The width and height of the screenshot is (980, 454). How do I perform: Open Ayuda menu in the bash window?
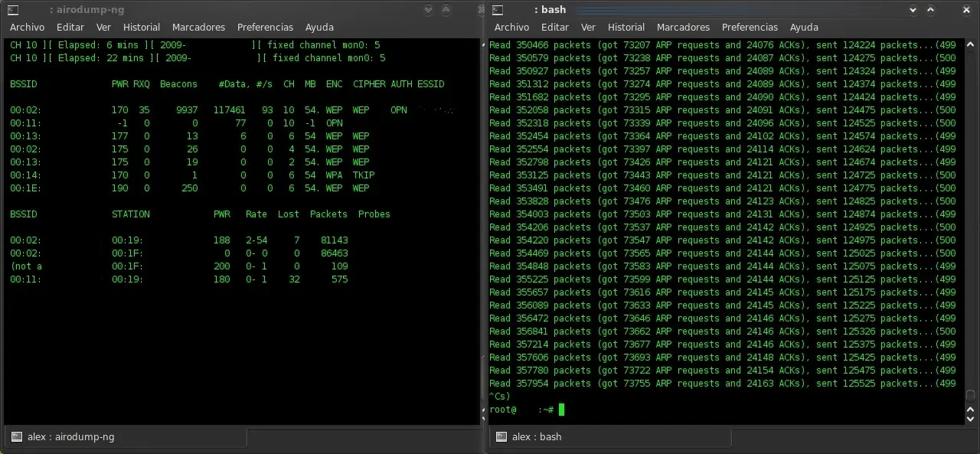click(x=804, y=27)
